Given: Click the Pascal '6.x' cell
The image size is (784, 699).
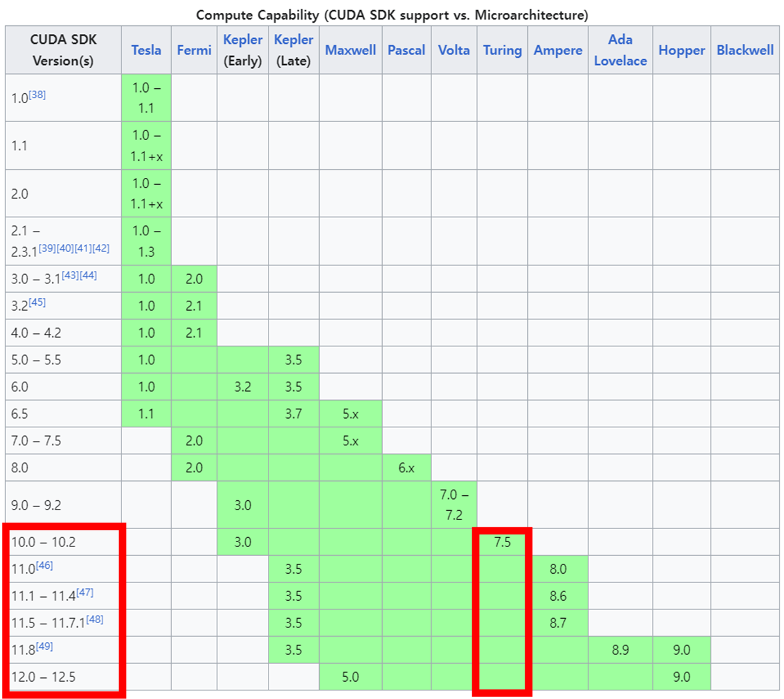Looking at the screenshot, I should 406,468.
